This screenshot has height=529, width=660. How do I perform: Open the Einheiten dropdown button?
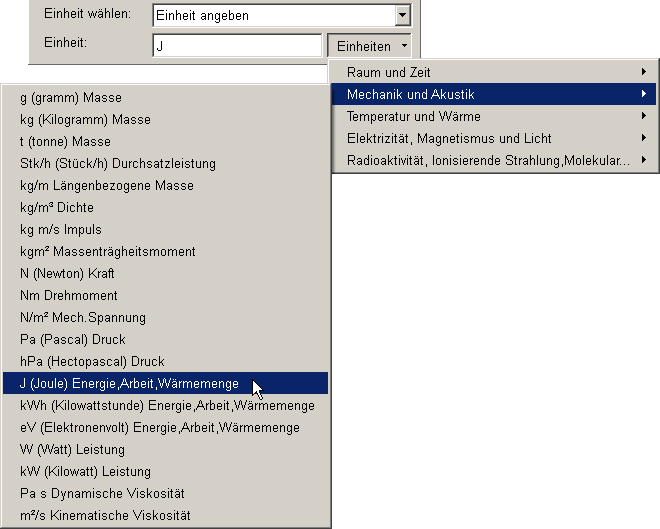(x=369, y=46)
